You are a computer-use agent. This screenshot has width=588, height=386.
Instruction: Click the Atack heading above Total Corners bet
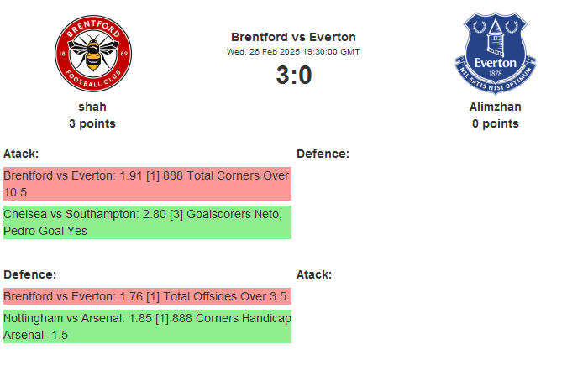coord(21,154)
